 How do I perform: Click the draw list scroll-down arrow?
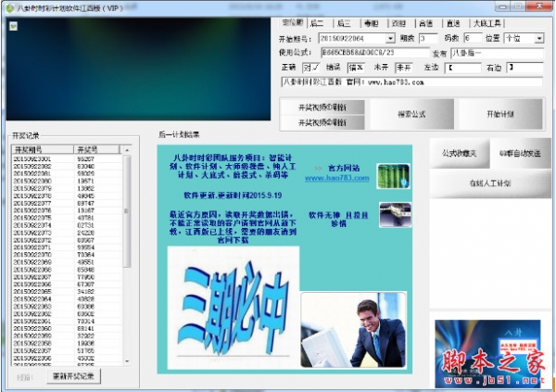127,361
